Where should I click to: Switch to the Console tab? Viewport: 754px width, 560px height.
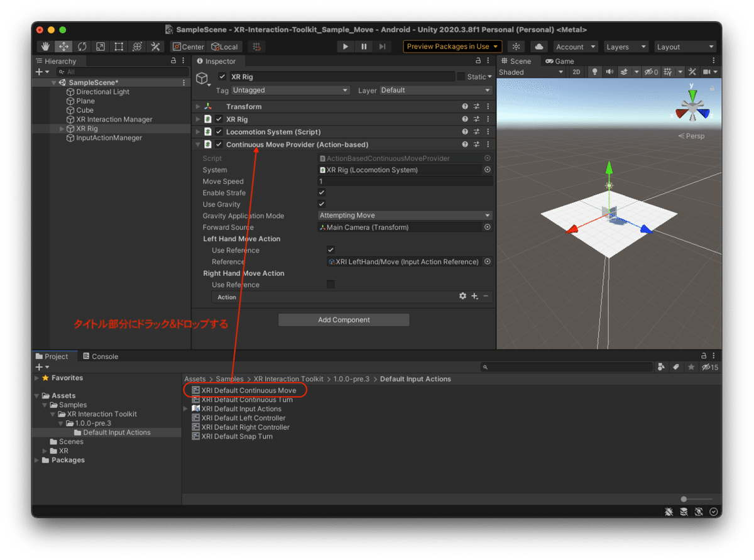pos(100,356)
